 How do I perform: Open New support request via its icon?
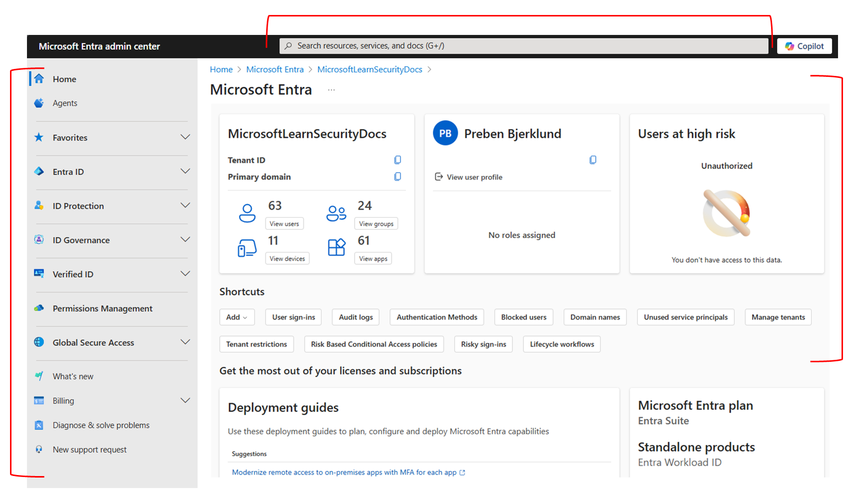pyautogui.click(x=38, y=449)
